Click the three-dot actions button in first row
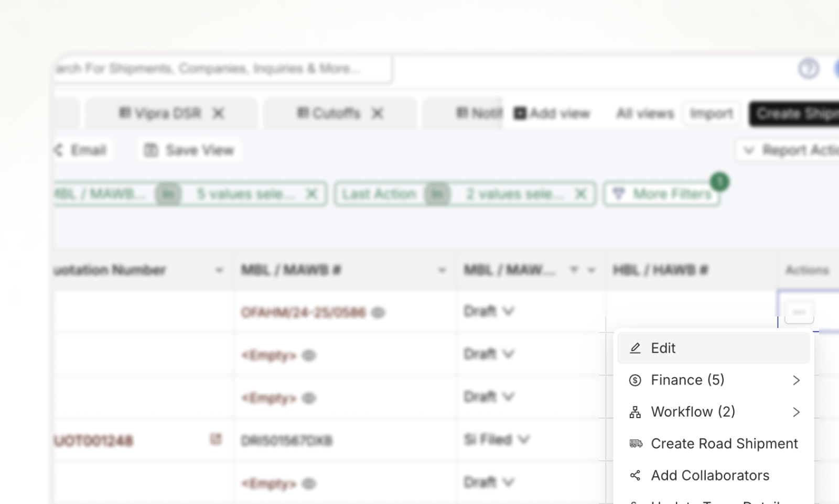The height and width of the screenshot is (504, 839). (x=799, y=312)
